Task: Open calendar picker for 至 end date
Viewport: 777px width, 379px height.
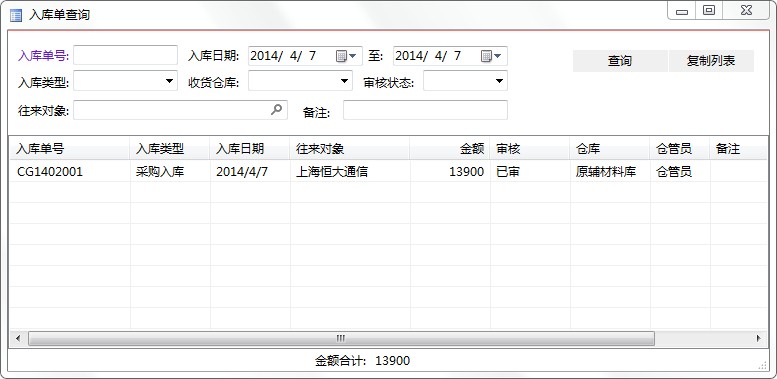Action: [491, 55]
